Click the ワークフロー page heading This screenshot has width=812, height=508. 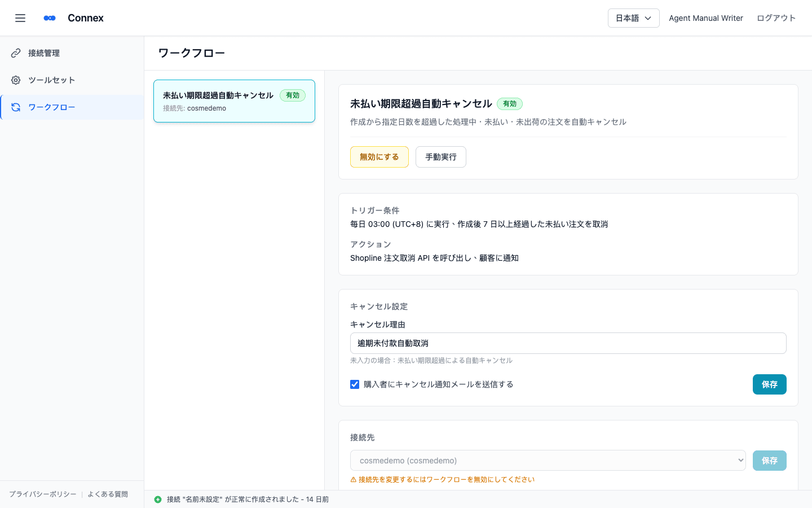(192, 53)
